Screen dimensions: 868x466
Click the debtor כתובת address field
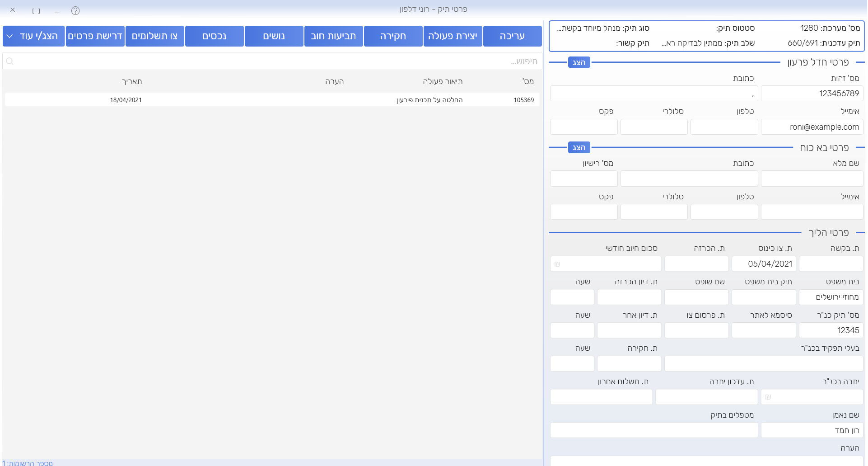pos(654,94)
